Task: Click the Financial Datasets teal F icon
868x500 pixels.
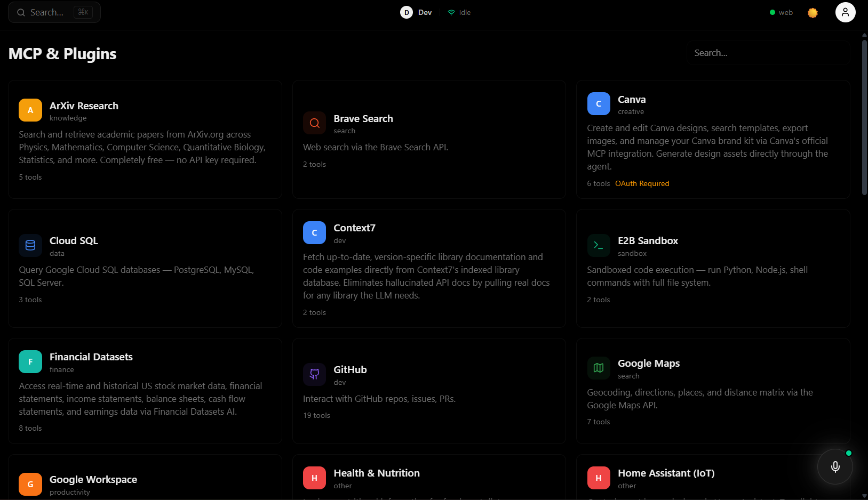Action: click(x=30, y=362)
